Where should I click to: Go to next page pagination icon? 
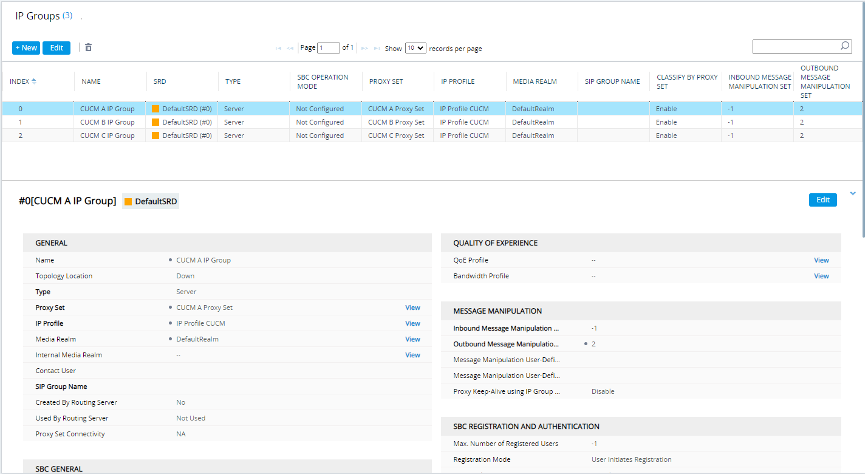364,48
